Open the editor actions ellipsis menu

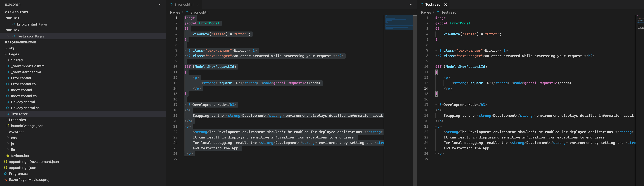click(410, 4)
